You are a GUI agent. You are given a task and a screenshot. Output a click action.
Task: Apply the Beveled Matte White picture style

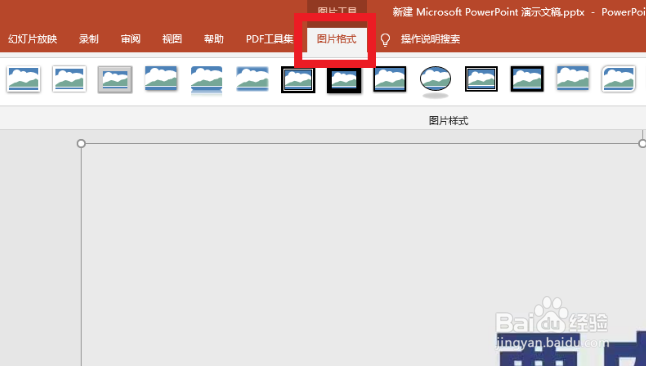point(69,79)
